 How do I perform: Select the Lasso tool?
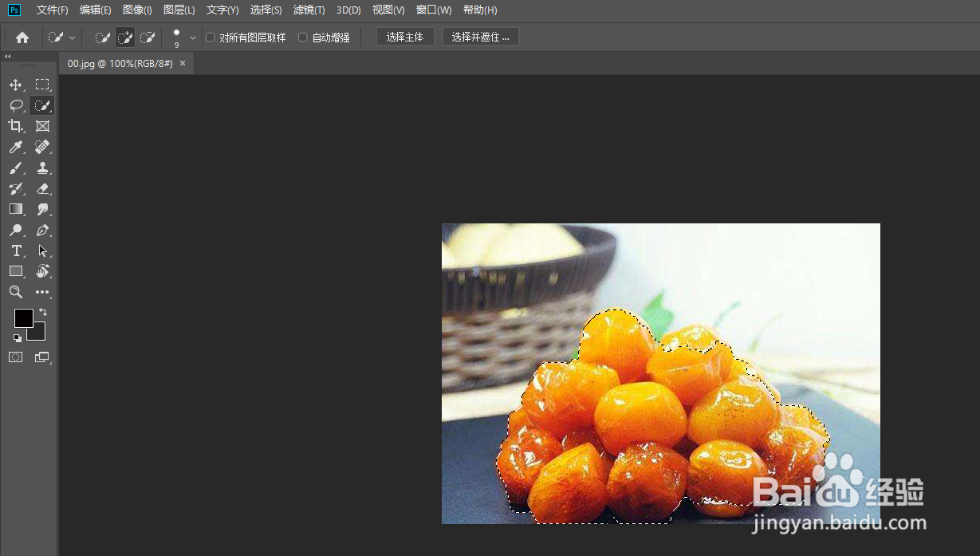pyautogui.click(x=16, y=104)
